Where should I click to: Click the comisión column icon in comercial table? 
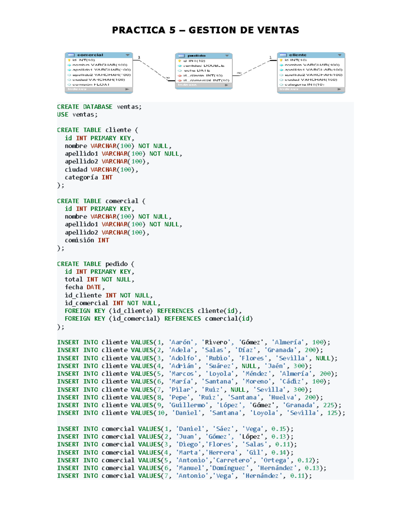pos(69,84)
